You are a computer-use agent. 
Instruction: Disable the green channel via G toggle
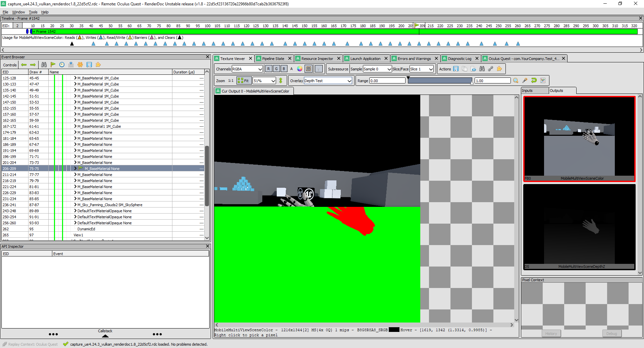tap(276, 69)
